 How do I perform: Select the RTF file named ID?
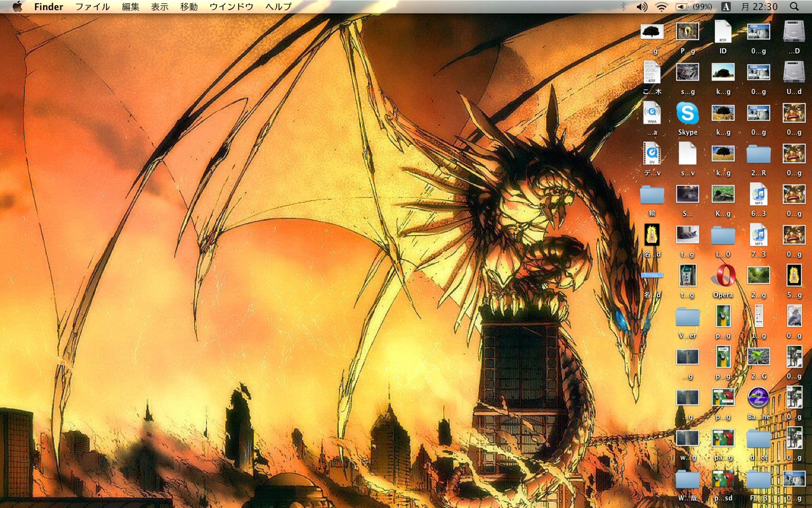point(723,32)
